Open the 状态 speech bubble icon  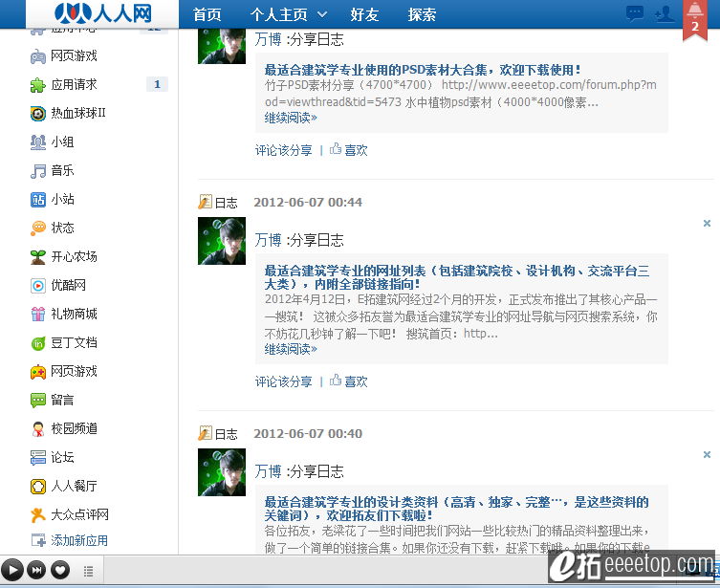pos(38,229)
